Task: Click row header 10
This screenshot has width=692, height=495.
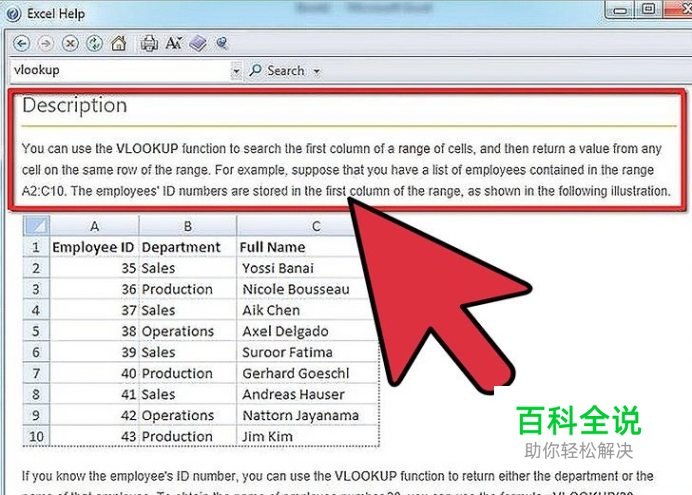Action: pyautogui.click(x=36, y=437)
